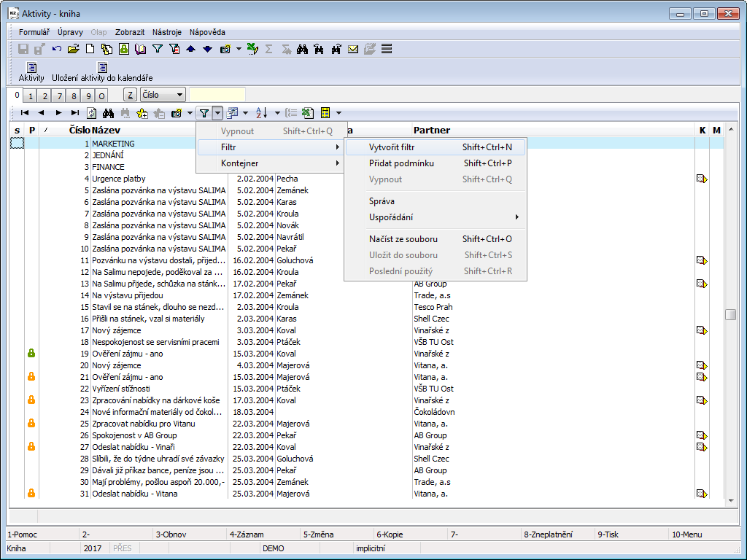Open the Nástroje menu
This screenshot has width=747, height=560.
[x=167, y=32]
